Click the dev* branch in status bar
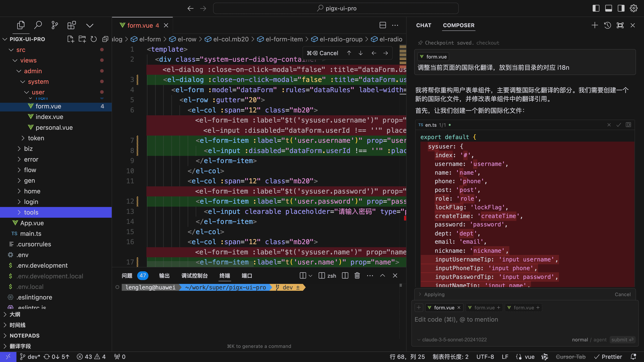Viewport: 644px width, 362px height. [x=30, y=356]
